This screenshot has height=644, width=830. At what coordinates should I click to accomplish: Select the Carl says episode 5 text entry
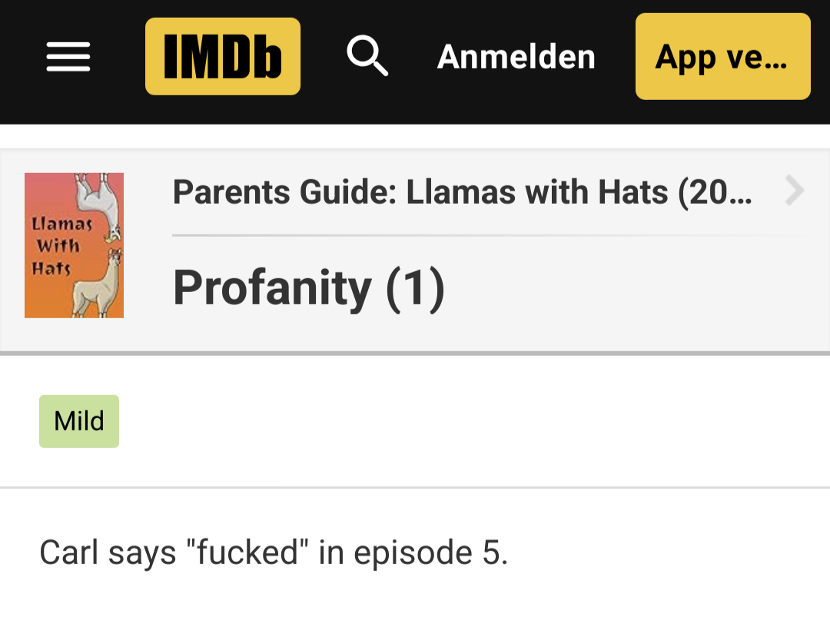coord(274,553)
